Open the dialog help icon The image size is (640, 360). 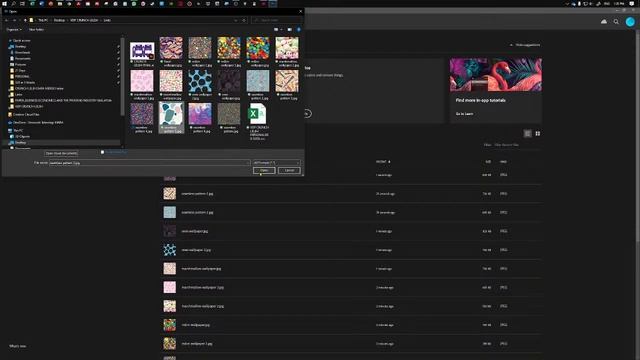pyautogui.click(x=299, y=29)
